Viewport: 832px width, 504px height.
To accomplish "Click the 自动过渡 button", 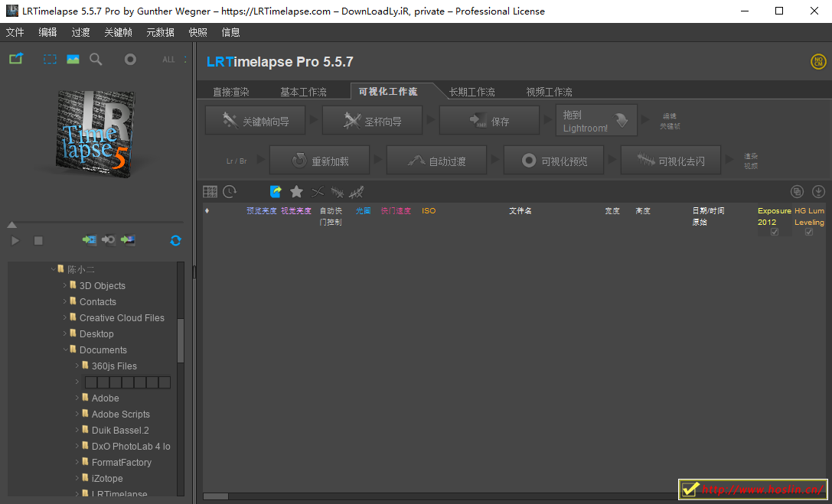I will point(437,161).
